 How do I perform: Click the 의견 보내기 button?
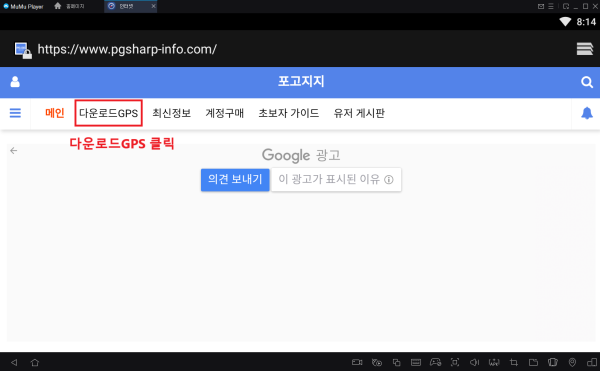click(x=235, y=179)
